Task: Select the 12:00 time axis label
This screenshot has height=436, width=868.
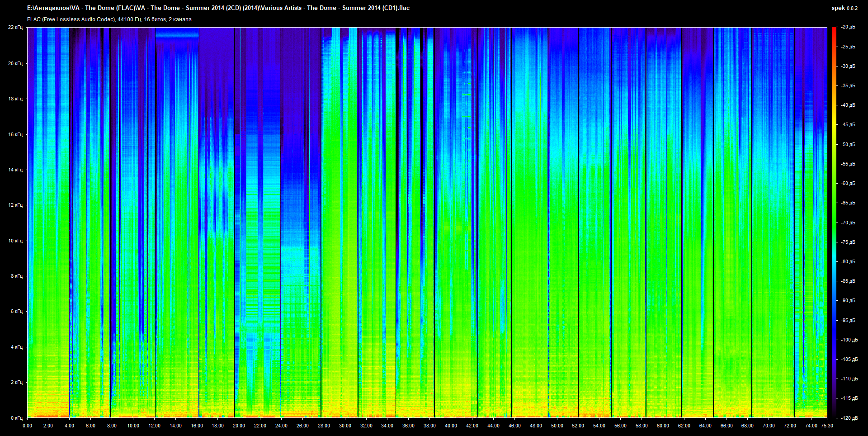Action: click(x=154, y=426)
